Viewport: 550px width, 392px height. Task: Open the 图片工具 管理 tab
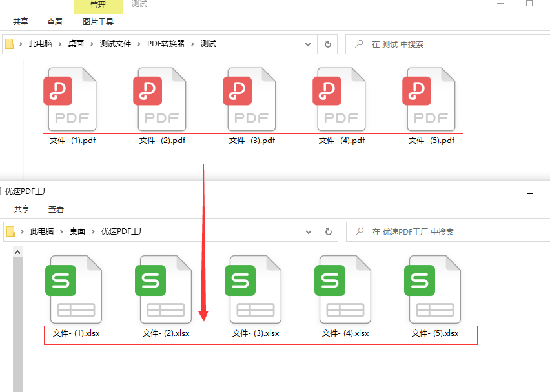click(x=98, y=5)
